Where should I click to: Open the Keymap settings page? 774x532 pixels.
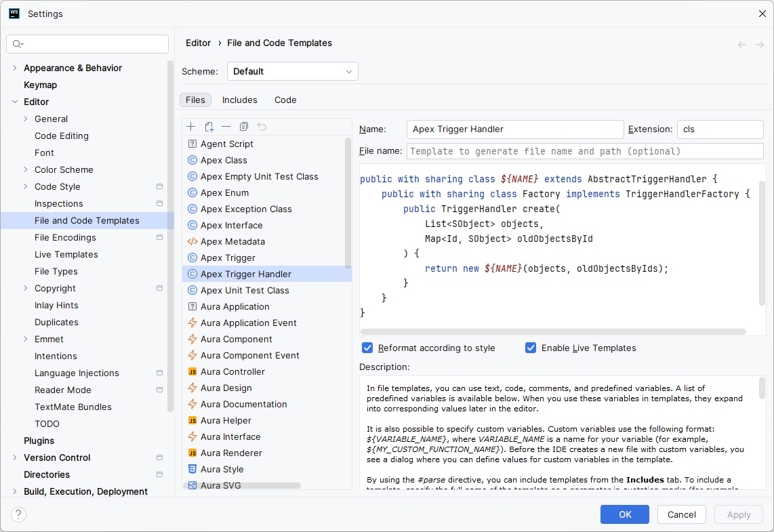tap(40, 85)
